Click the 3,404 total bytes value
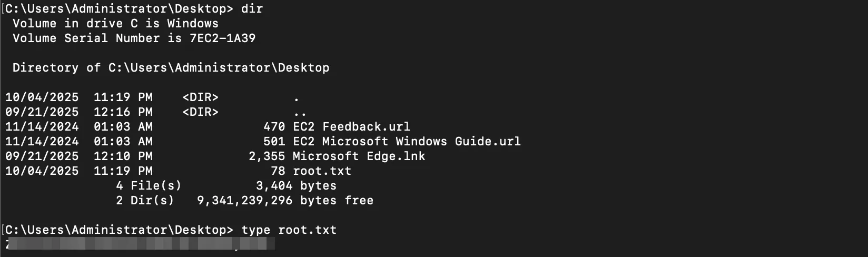Image resolution: width=868 pixels, height=257 pixels. [274, 186]
